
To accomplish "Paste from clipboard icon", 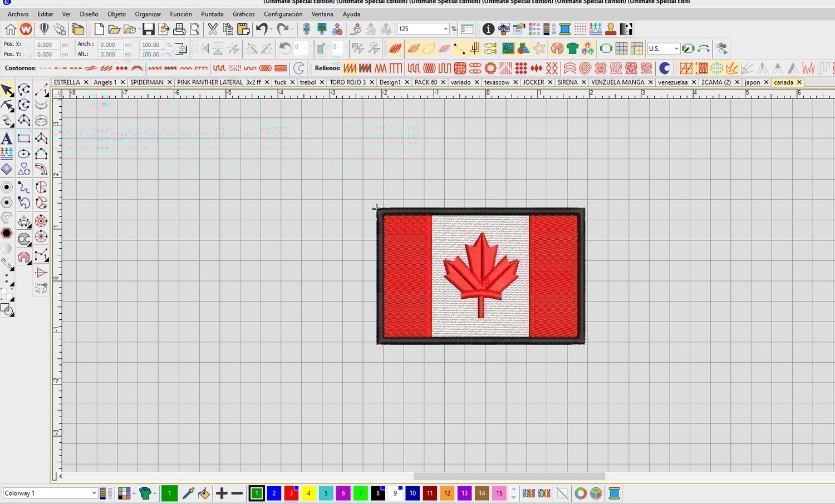I will point(243,29).
